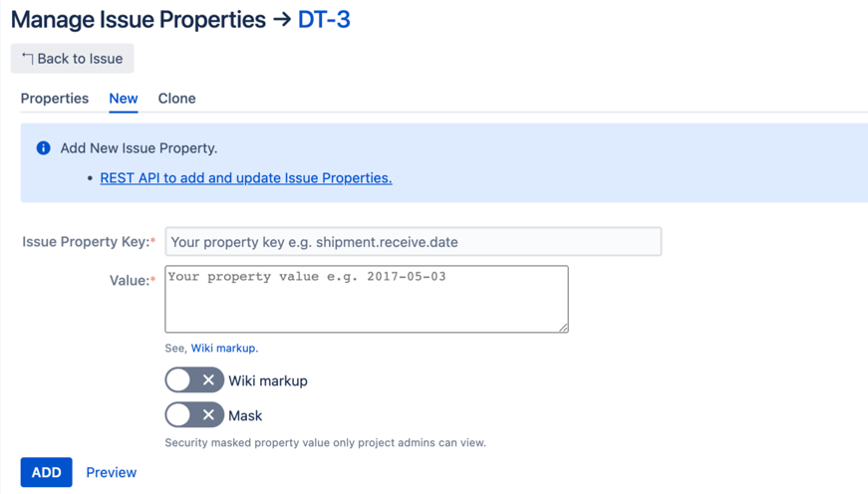Click the Value textarea resize handle
The image size is (868, 494).
pyautogui.click(x=563, y=327)
